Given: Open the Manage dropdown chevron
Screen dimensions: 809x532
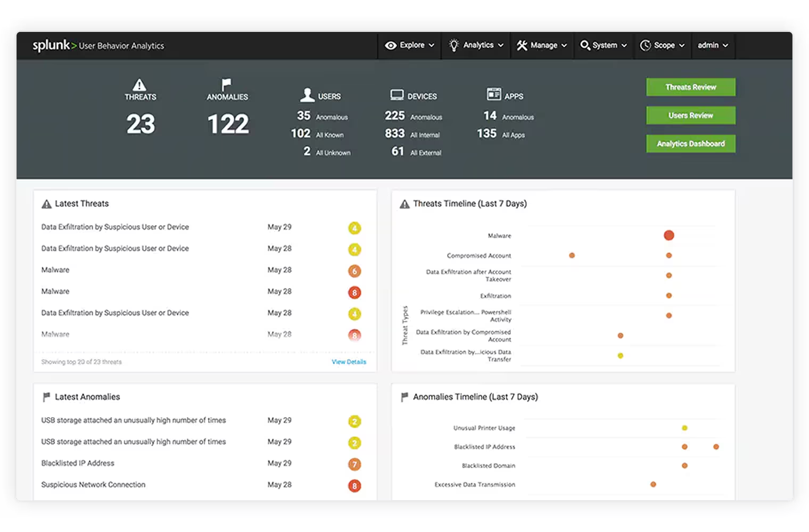Looking at the screenshot, I should click(564, 45).
